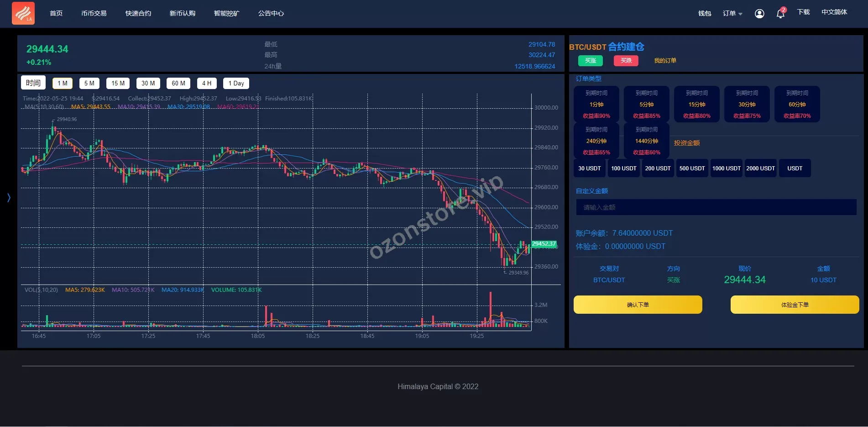868x427 pixels.
Task: Select the red 买跌 buy-down option
Action: [626, 61]
